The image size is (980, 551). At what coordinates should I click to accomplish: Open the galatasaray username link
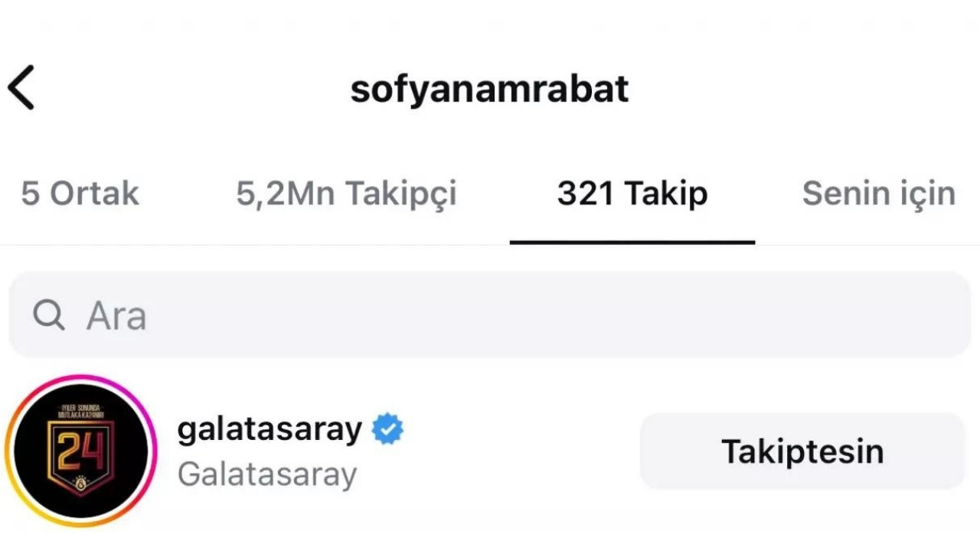(x=269, y=429)
